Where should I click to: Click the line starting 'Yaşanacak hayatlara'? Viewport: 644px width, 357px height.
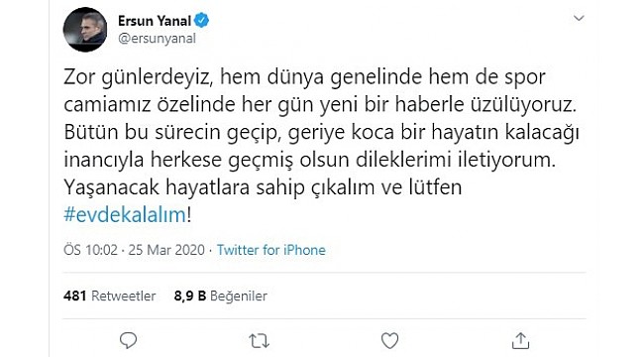[x=263, y=187]
